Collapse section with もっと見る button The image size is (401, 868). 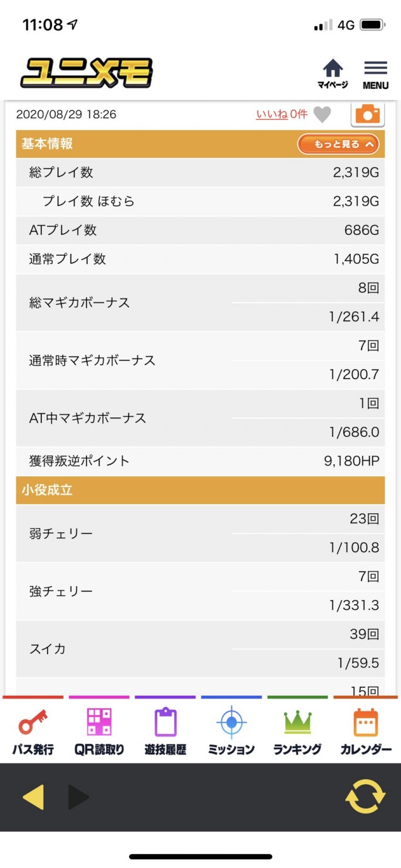(338, 144)
